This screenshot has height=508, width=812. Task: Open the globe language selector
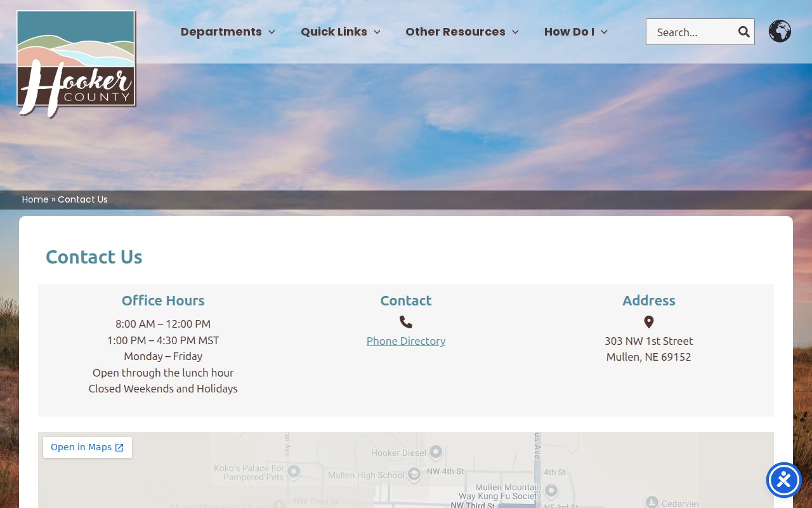coord(780,31)
